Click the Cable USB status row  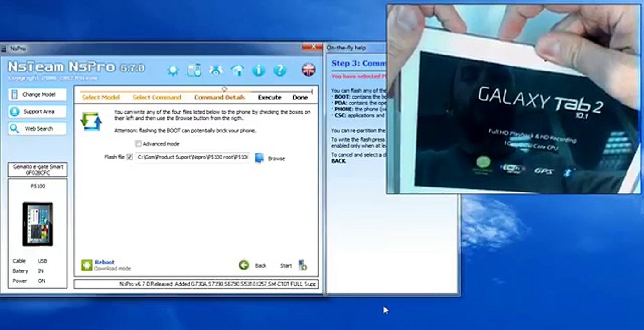click(x=30, y=261)
